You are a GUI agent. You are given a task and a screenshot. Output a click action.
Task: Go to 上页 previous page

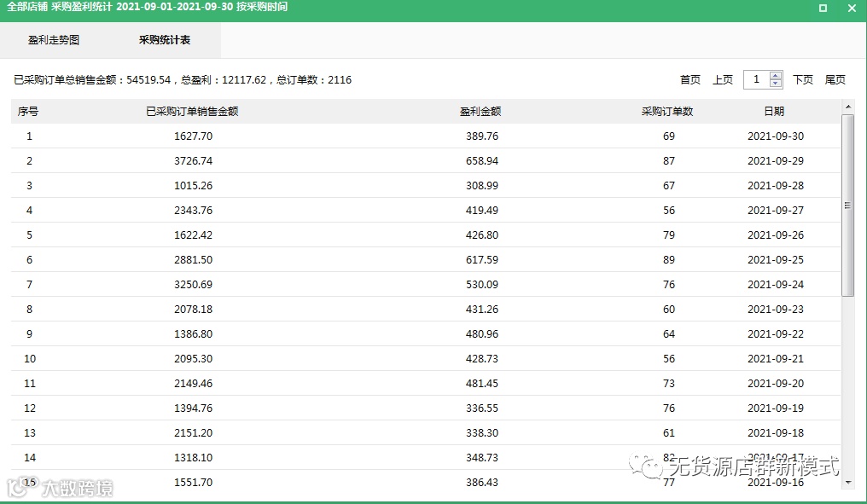point(723,79)
